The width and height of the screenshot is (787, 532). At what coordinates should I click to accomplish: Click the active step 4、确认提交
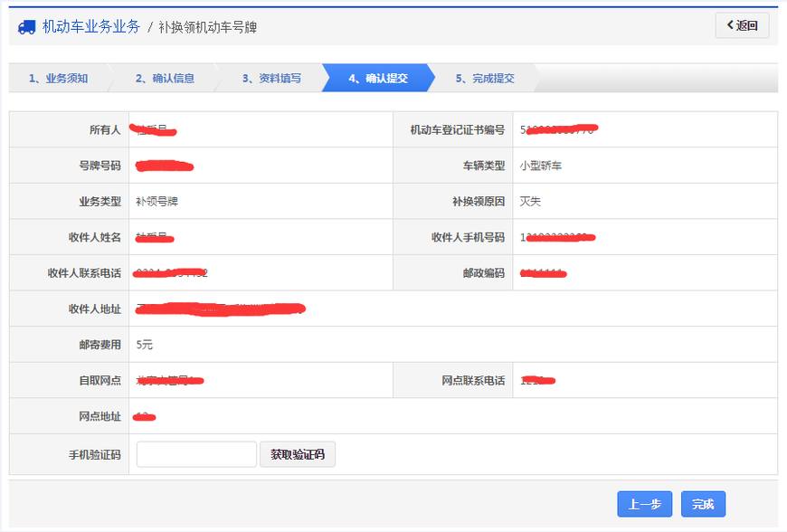[378, 79]
